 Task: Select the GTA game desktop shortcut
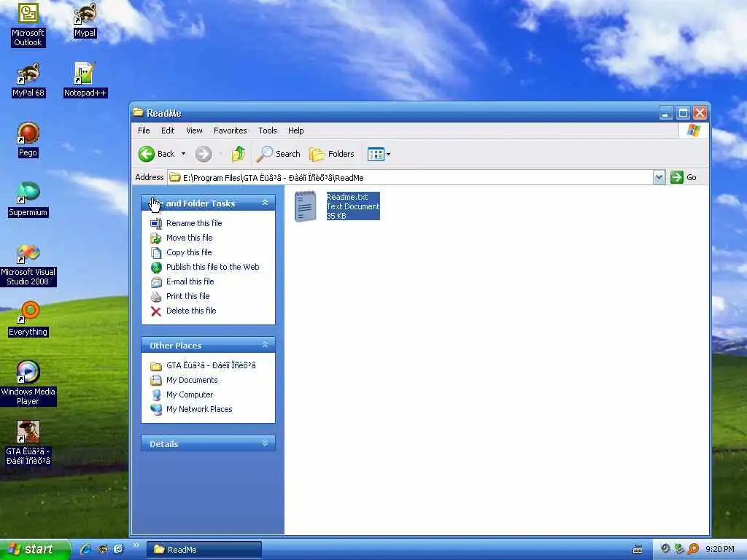[x=28, y=444]
